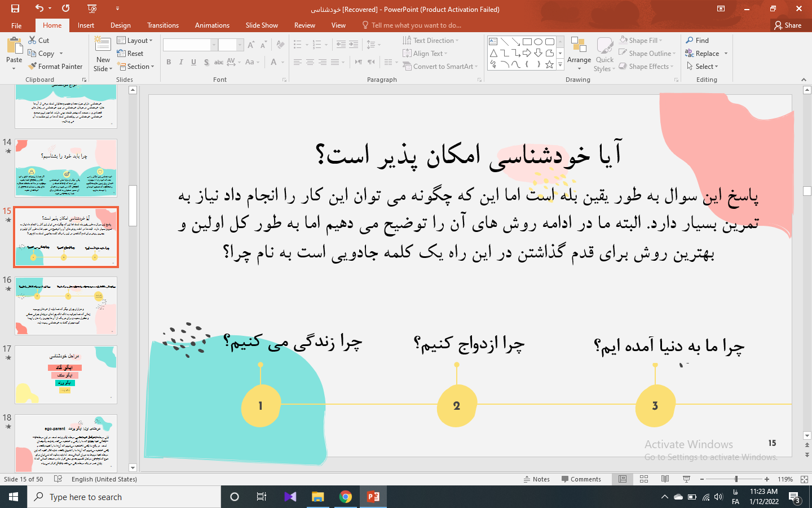Reset the slide layout with Reset
The width and height of the screenshot is (812, 508).
coord(130,54)
